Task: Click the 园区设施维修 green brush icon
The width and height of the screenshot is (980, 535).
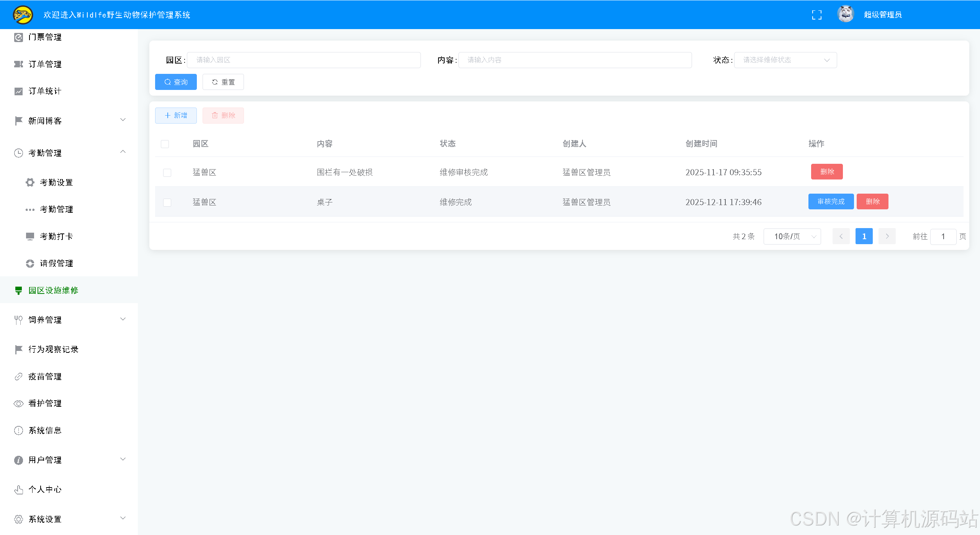Action: point(18,290)
